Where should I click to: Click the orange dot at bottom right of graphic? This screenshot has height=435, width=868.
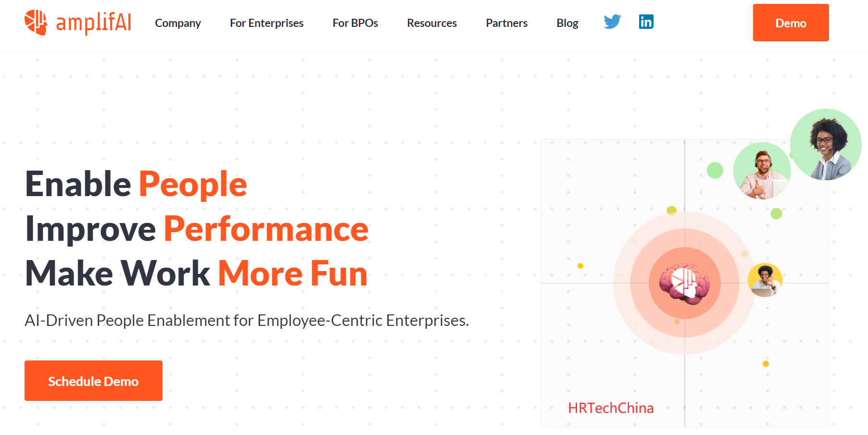pyautogui.click(x=766, y=364)
